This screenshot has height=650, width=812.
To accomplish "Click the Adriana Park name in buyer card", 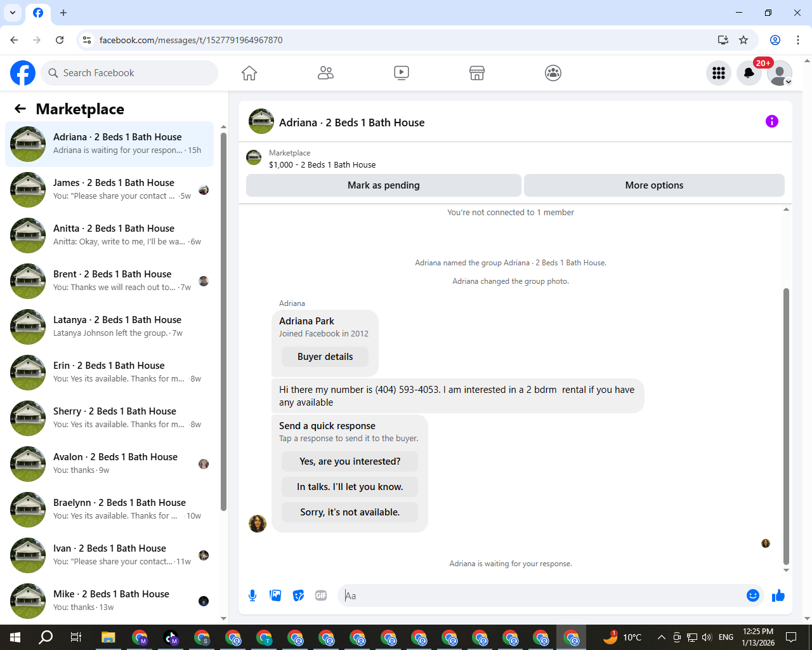I will (306, 321).
